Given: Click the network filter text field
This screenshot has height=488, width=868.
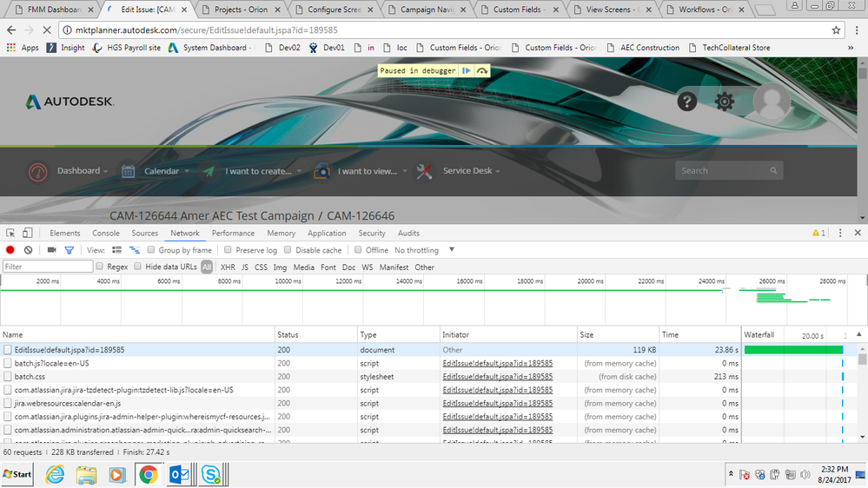Looking at the screenshot, I should (x=48, y=267).
